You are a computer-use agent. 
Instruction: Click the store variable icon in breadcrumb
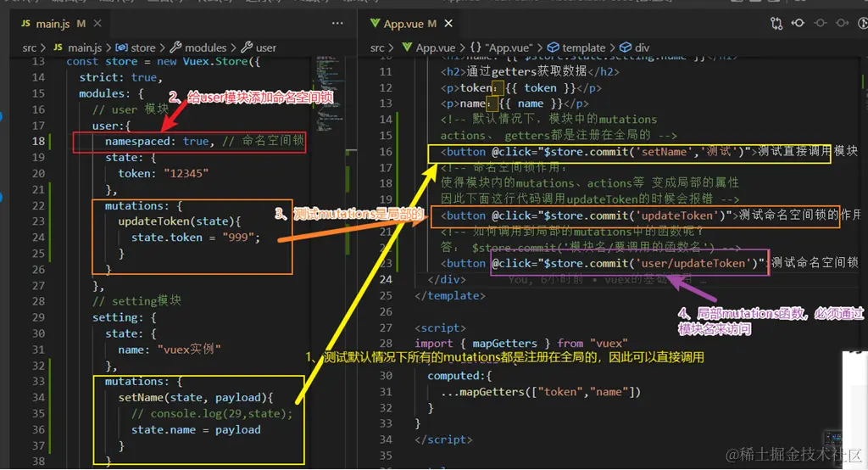pyautogui.click(x=121, y=48)
